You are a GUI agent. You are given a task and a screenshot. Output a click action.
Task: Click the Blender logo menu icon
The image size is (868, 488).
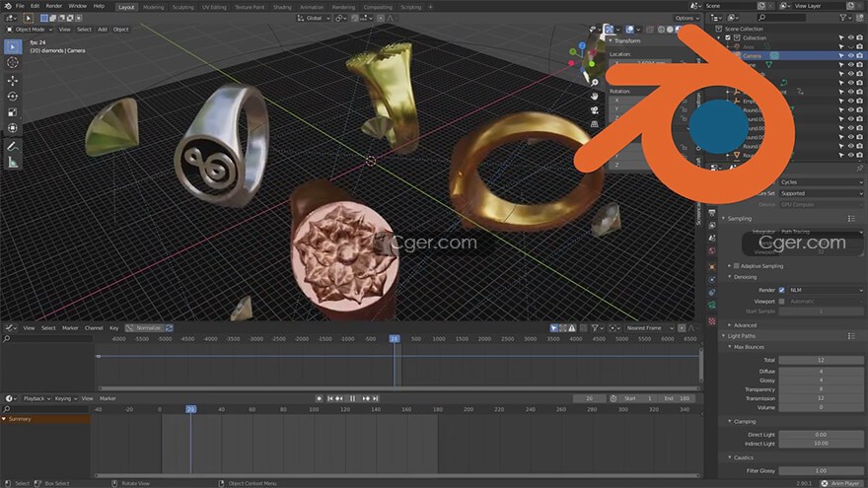pos(8,6)
